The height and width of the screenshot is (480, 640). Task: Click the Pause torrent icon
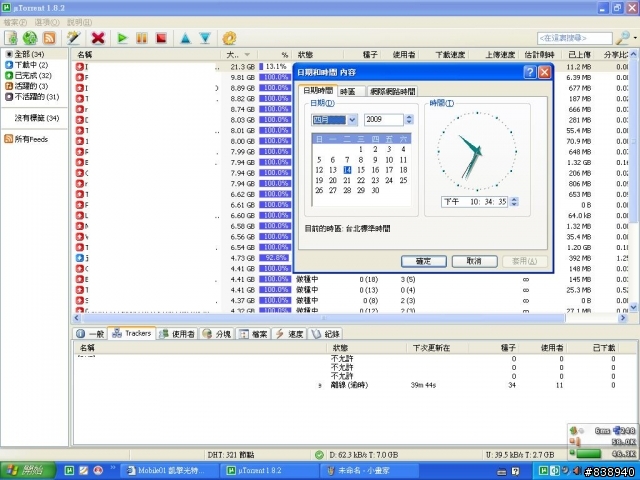(x=142, y=38)
